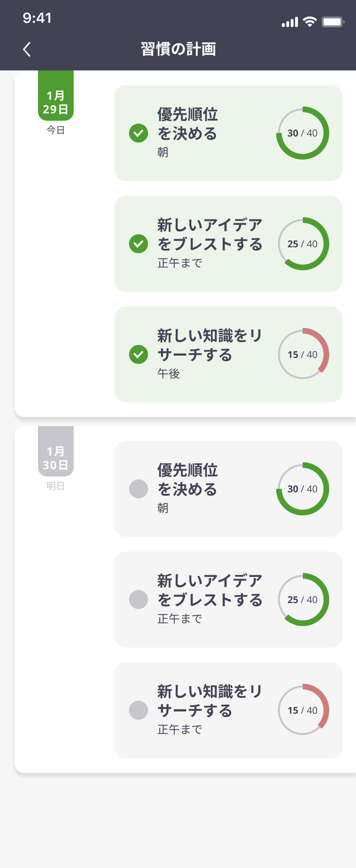Tap today's 30 / 40 progress ring

point(302,133)
